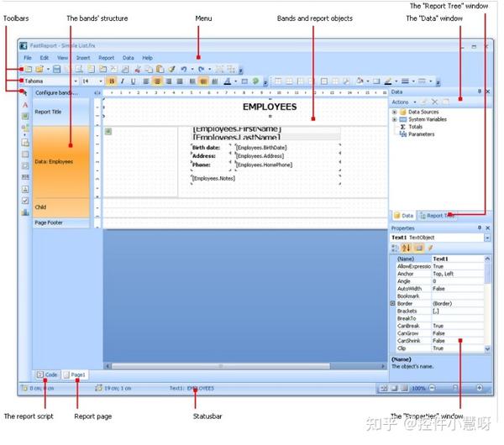This screenshot has width=504, height=445.
Task: Toggle Bold formatting
Action: [x=112, y=81]
